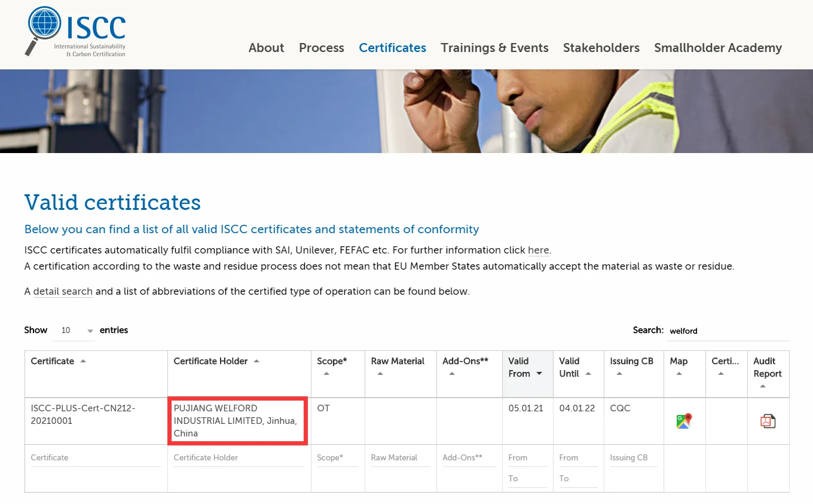Open the Google Maps location icon
Image resolution: width=813 pixels, height=504 pixels.
click(x=684, y=421)
